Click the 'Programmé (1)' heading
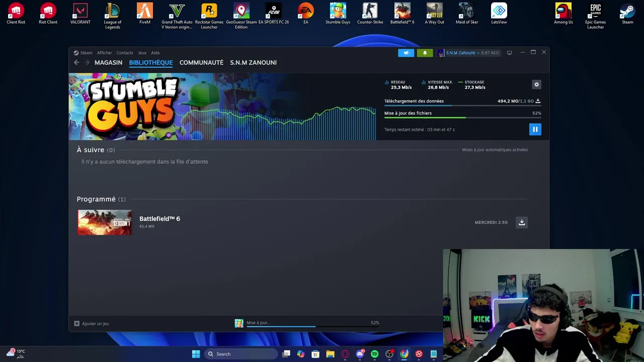Image resolution: width=644 pixels, height=362 pixels. click(x=101, y=199)
